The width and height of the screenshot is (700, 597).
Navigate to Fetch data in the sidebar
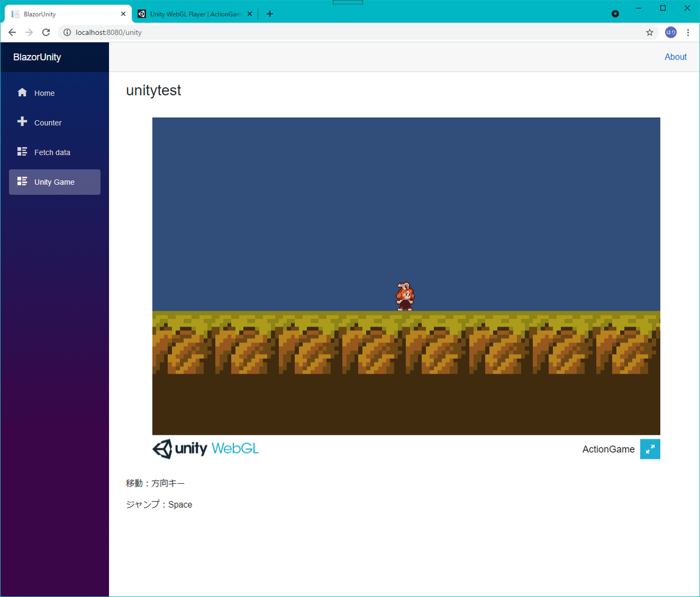click(53, 152)
